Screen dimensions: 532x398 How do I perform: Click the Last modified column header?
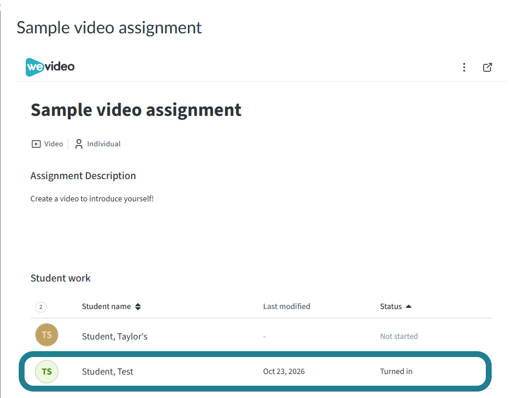click(286, 306)
